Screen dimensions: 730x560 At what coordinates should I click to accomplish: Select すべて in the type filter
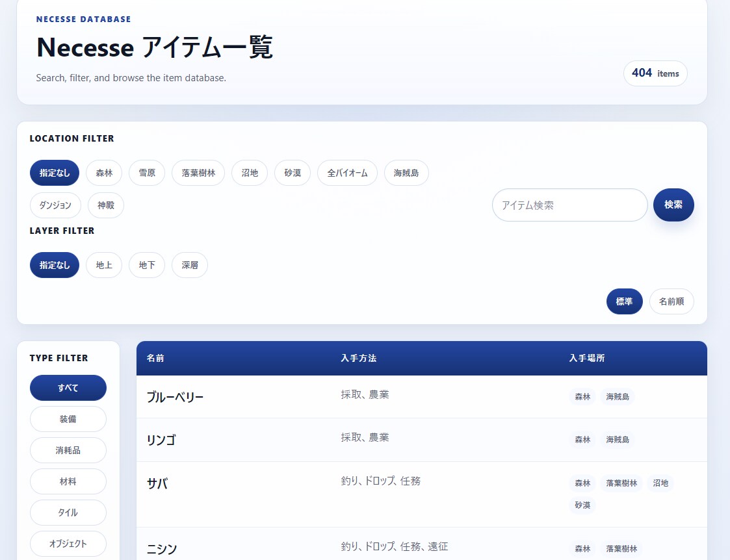[x=68, y=388]
